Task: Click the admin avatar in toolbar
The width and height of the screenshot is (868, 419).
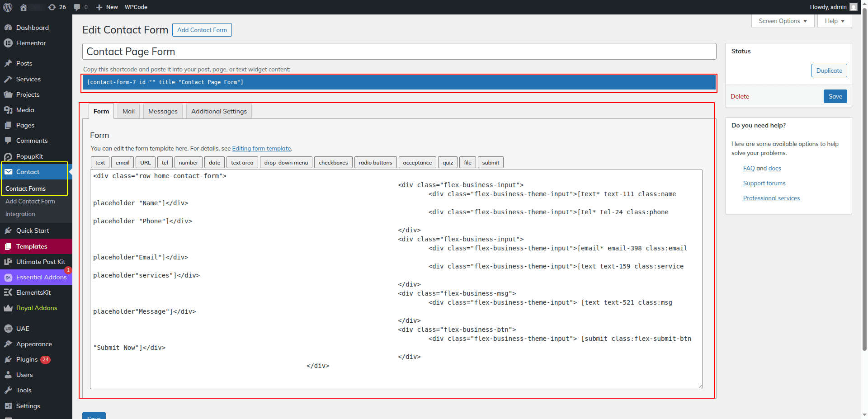Action: click(x=854, y=7)
